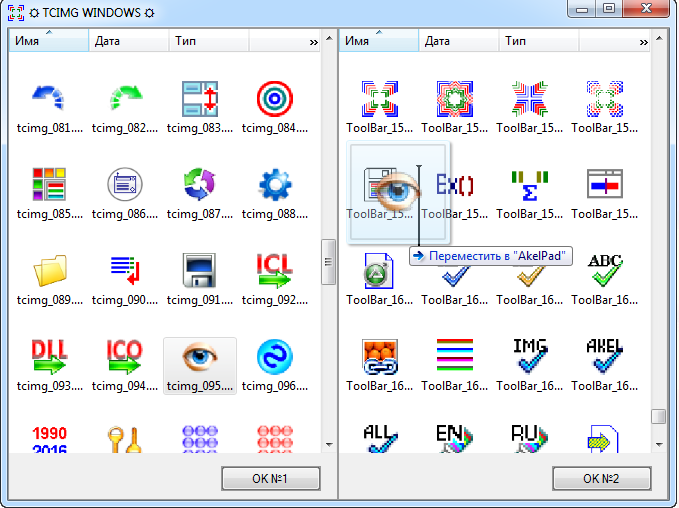Open the yellow folder icon tcimg_089
The image size is (679, 508).
coord(49,270)
